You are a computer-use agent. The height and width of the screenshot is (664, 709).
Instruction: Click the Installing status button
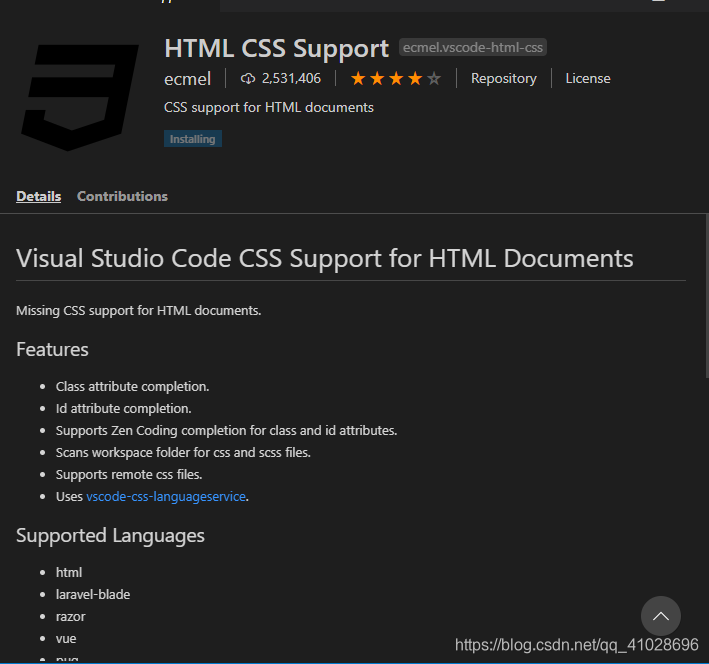[x=193, y=139]
